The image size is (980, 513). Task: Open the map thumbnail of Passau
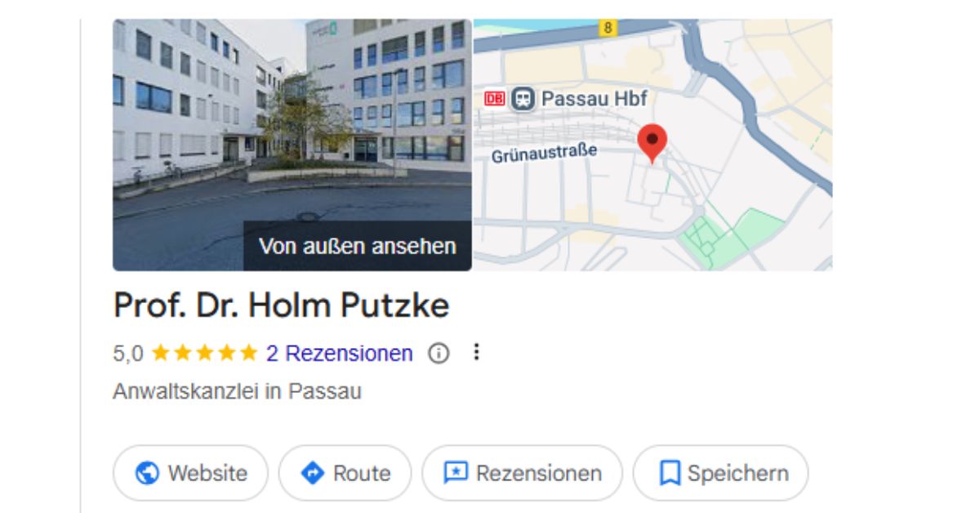653,145
